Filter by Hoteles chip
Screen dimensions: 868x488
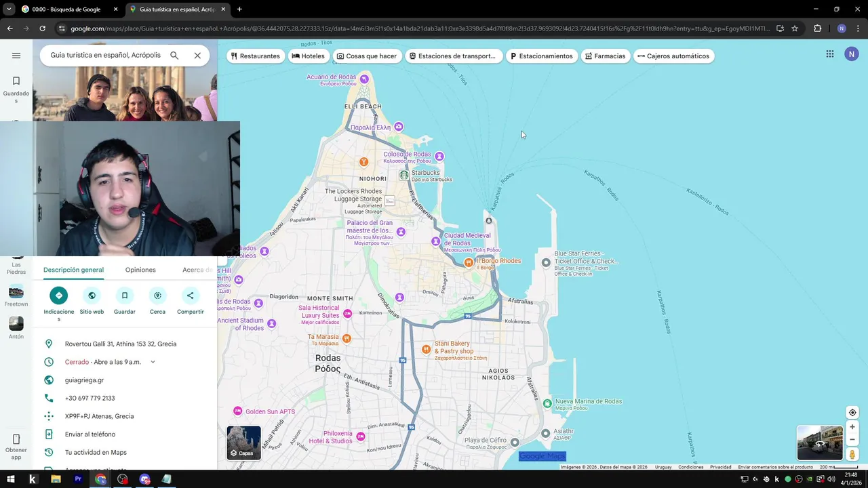click(309, 56)
